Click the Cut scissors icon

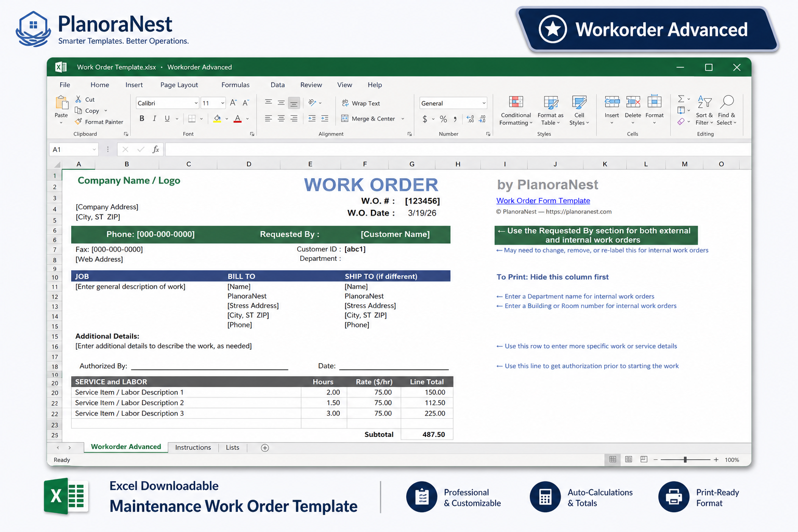coord(78,99)
